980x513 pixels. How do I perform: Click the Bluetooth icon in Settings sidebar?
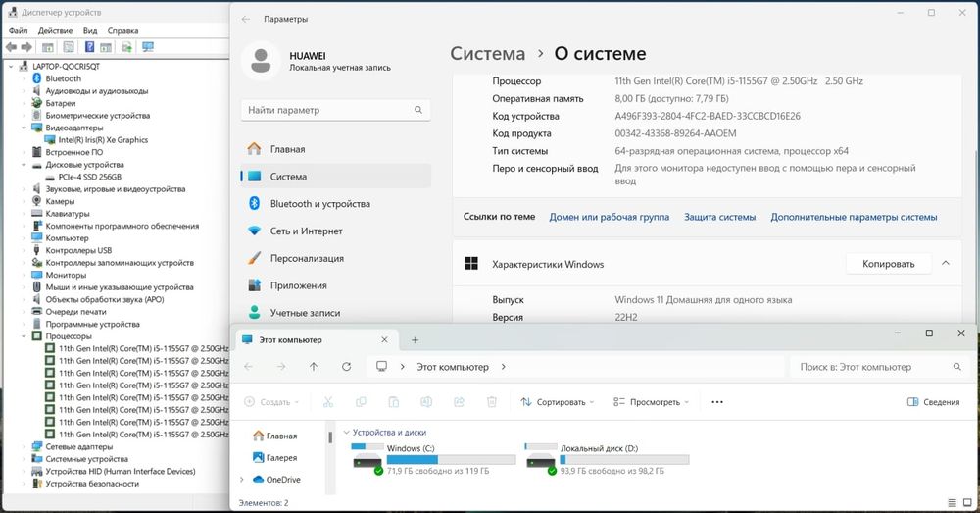pyautogui.click(x=255, y=203)
